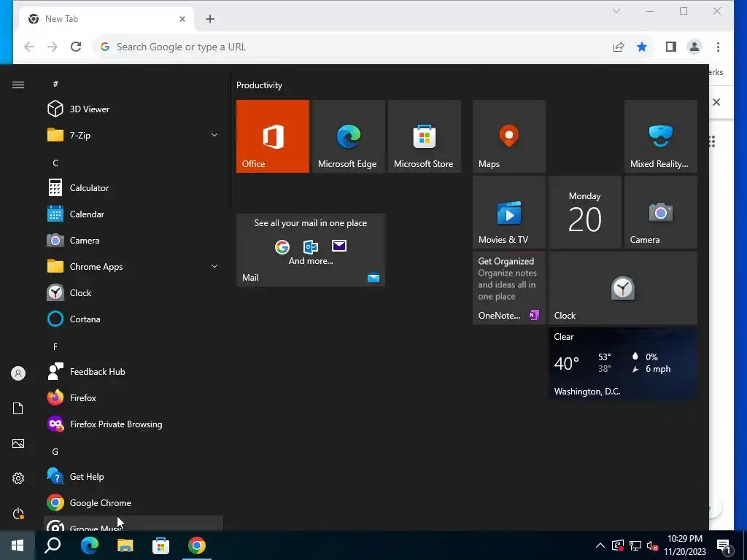
Task: Jump to apps via the # header
Action: [x=55, y=84]
